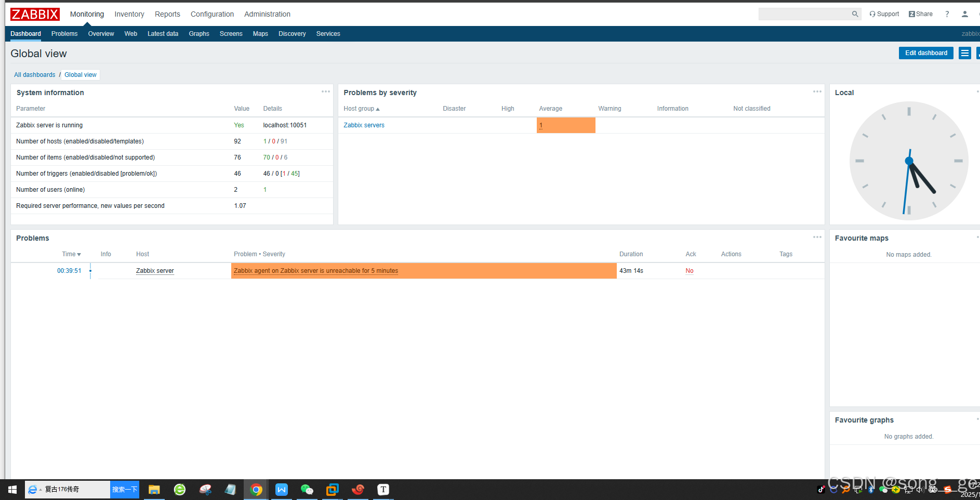Open Google Chrome in the taskbar
This screenshot has height=500, width=980.
[x=256, y=490]
